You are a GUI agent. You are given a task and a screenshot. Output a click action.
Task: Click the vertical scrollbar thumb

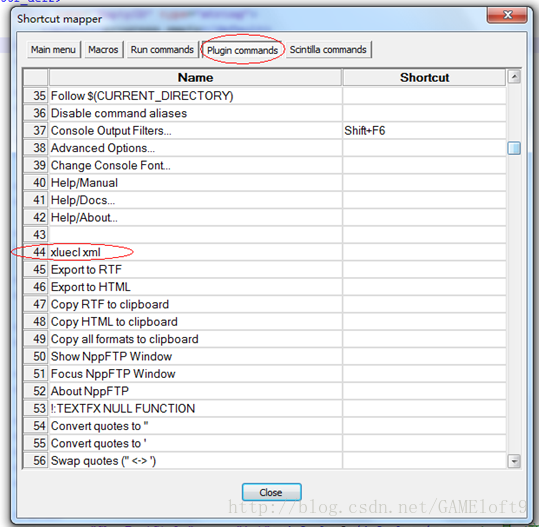[x=514, y=148]
